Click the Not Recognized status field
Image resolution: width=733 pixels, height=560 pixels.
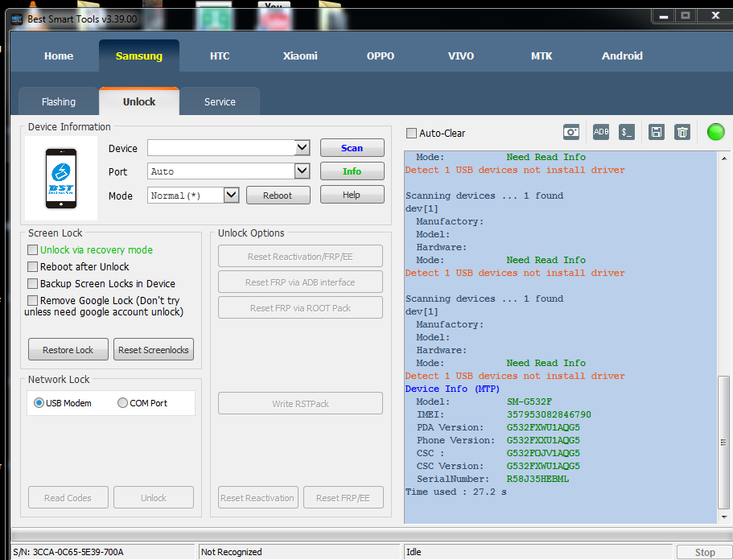tap(299, 552)
